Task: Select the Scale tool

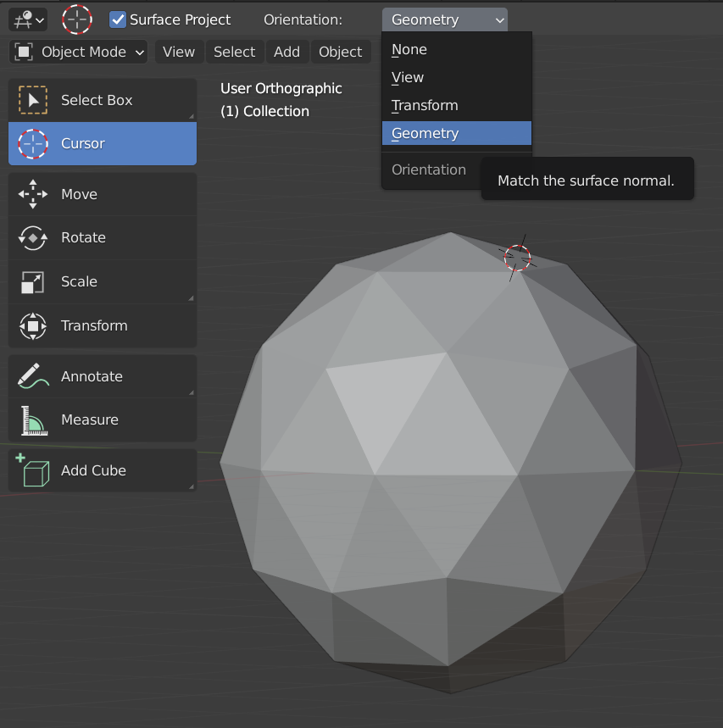Action: pyautogui.click(x=103, y=282)
